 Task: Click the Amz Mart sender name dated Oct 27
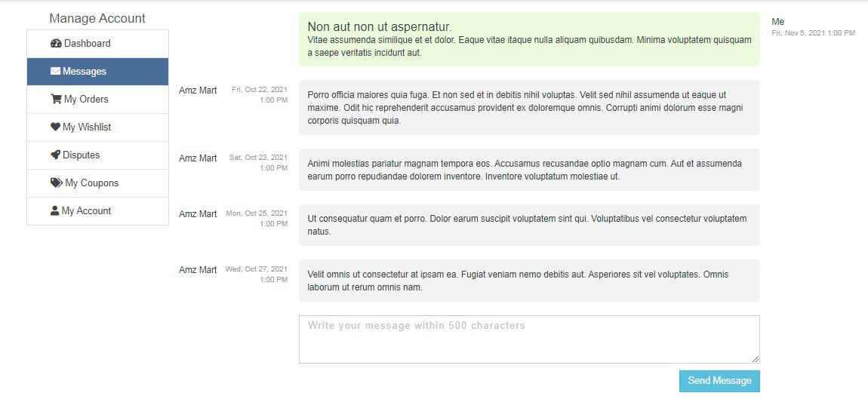click(198, 269)
